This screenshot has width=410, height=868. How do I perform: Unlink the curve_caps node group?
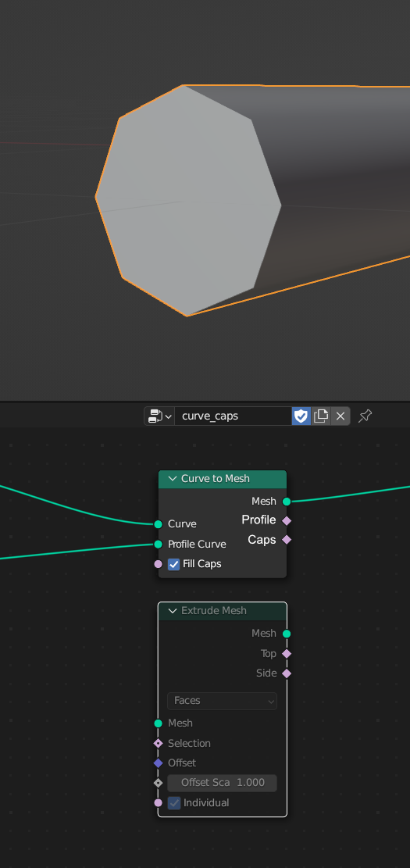(340, 416)
